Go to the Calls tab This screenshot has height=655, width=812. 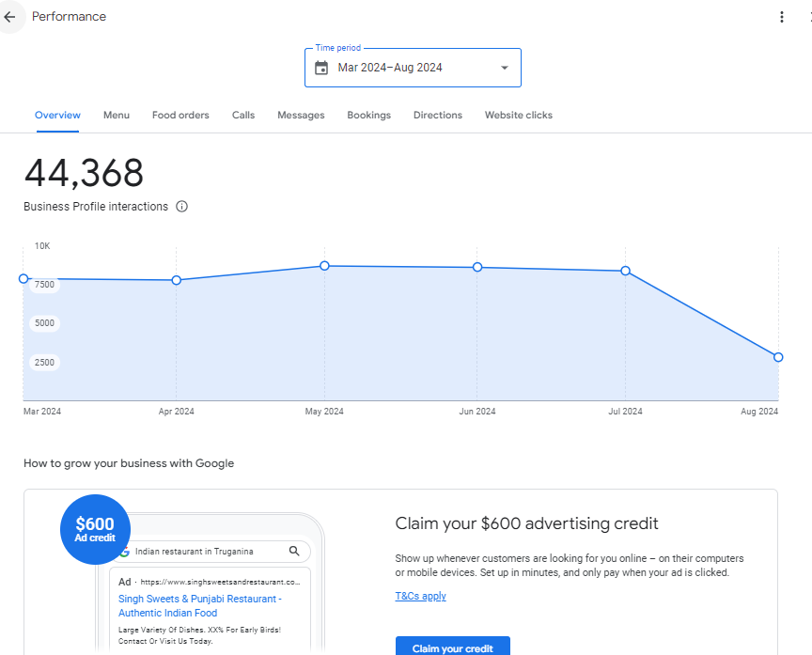243,116
